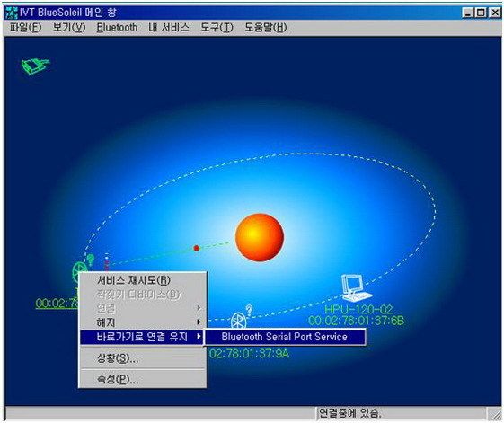Open the 내 서비스 menu
Viewport: 504px width, 423px height.
point(169,28)
